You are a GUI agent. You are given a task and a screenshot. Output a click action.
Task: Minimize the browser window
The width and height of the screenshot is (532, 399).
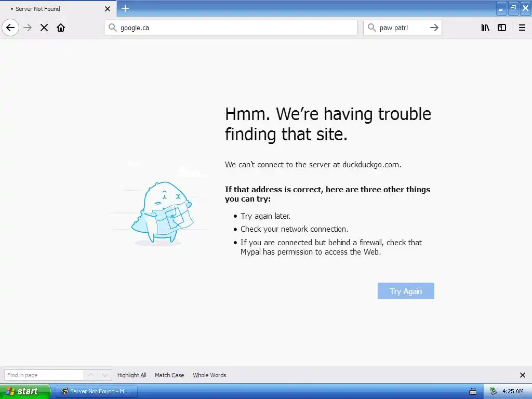tap(501, 8)
